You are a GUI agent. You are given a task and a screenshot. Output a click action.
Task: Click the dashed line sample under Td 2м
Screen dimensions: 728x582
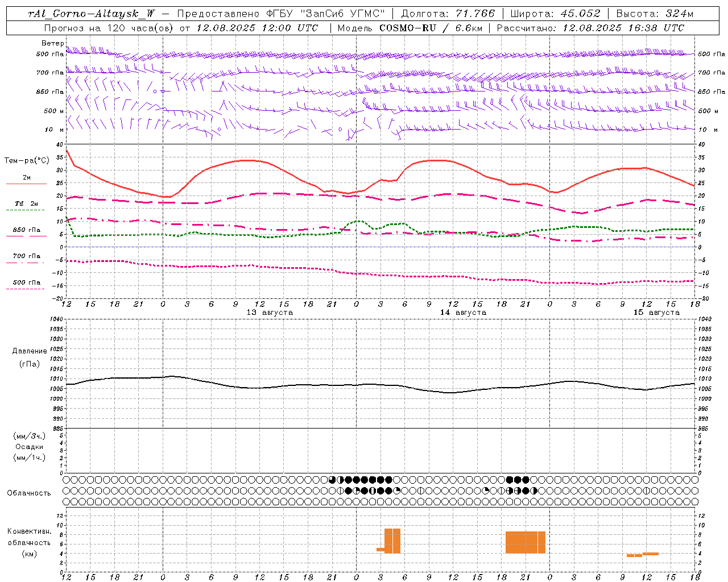click(25, 210)
